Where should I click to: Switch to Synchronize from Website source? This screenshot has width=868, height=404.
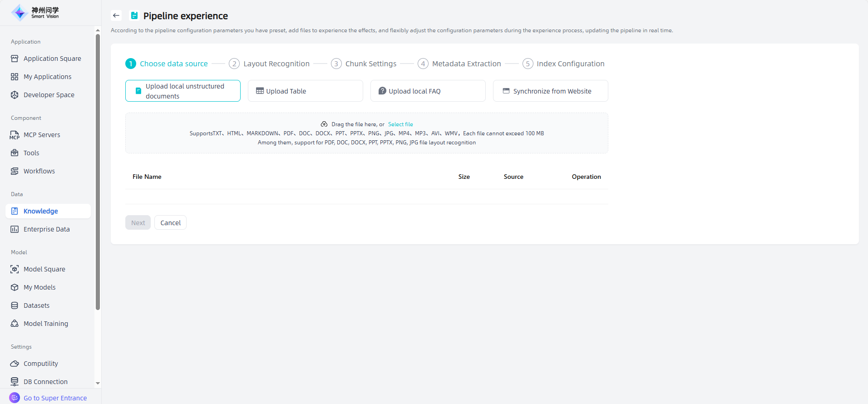point(550,91)
